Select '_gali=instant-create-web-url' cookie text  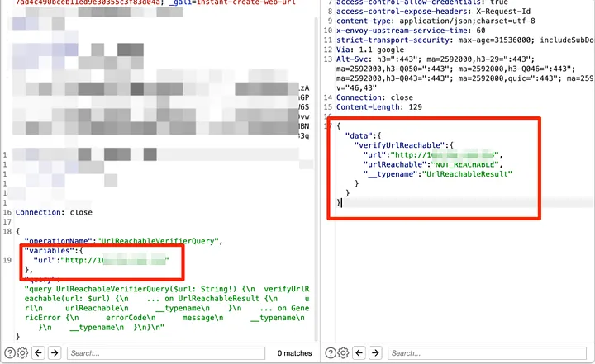(x=232, y=2)
